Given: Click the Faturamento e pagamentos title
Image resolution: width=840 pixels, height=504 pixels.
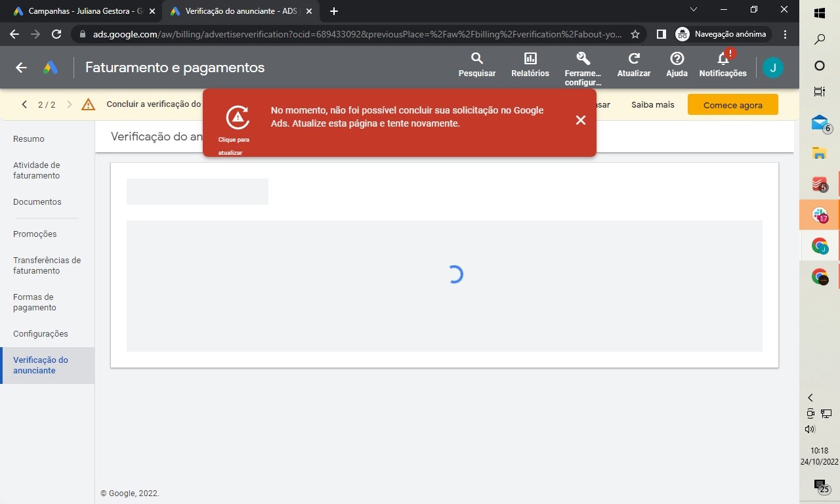Looking at the screenshot, I should pos(175,68).
